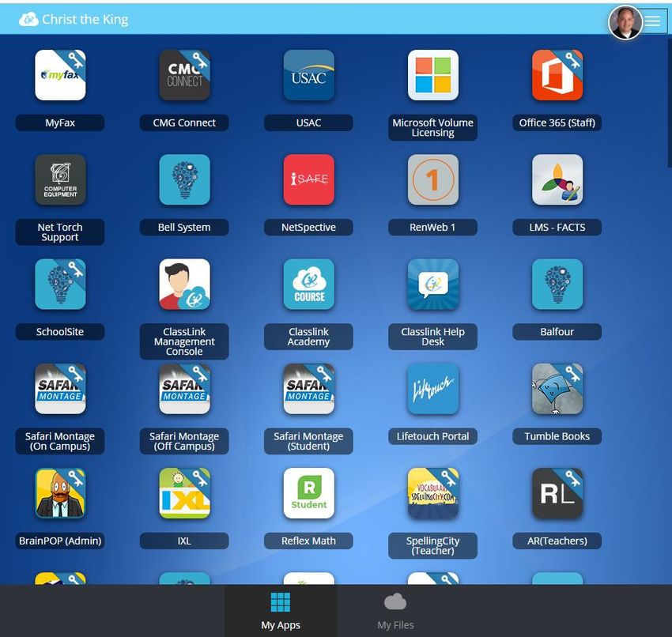Click the Bell System label
Screen dimensions: 672x637
click(184, 228)
